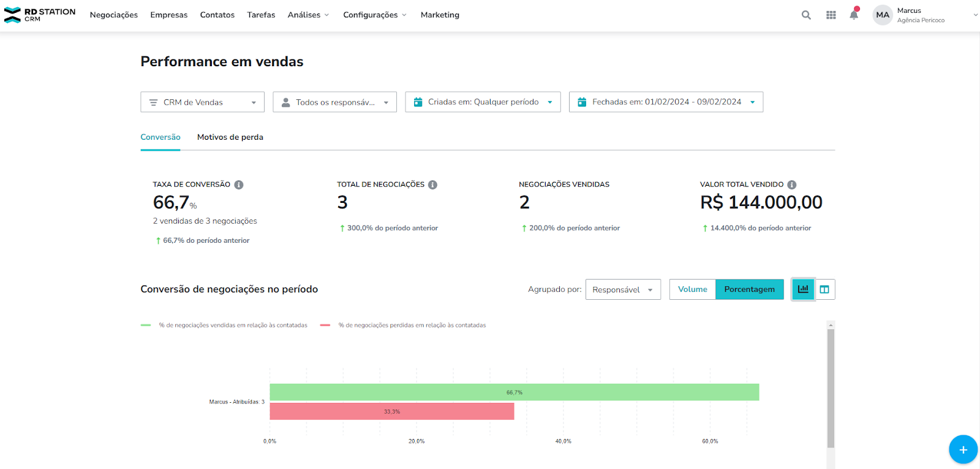This screenshot has width=980, height=469.
Task: Go to Contatos menu
Action: click(x=217, y=15)
